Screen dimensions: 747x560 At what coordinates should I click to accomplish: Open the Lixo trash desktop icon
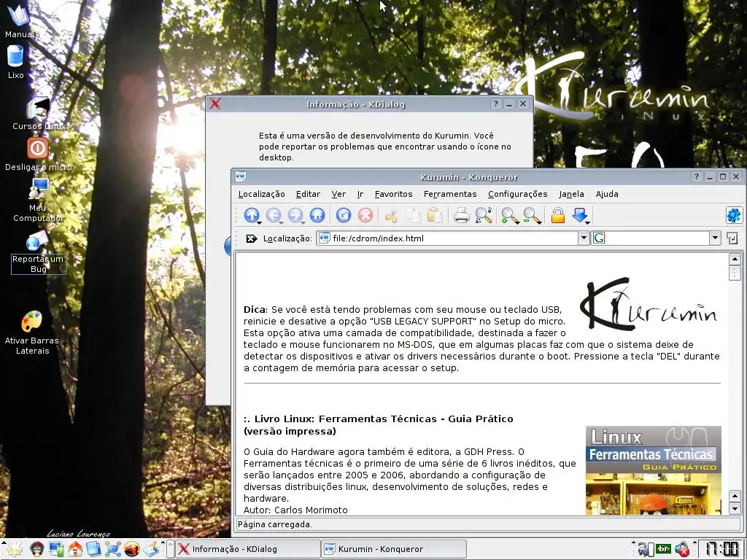(15, 62)
